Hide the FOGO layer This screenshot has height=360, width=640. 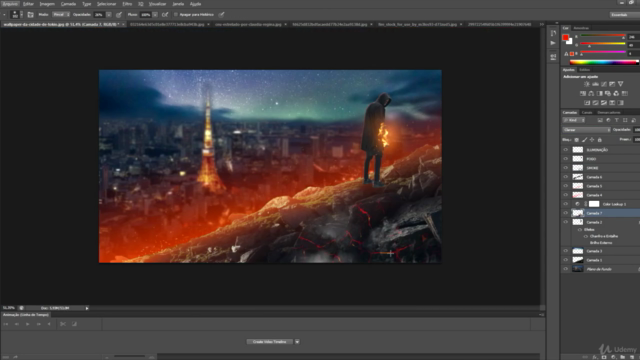566,159
